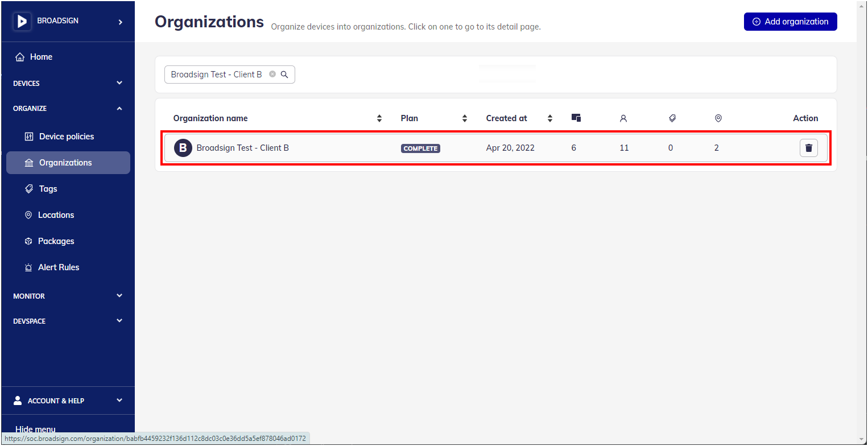Collapse the ORGANIZE section
The height and width of the screenshot is (446, 868).
click(x=68, y=108)
